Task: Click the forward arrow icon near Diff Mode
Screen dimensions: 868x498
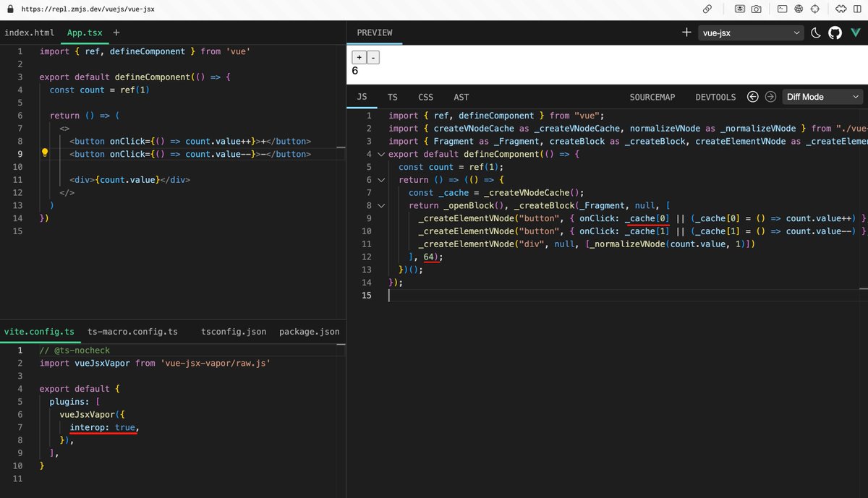Action: pyautogui.click(x=770, y=97)
